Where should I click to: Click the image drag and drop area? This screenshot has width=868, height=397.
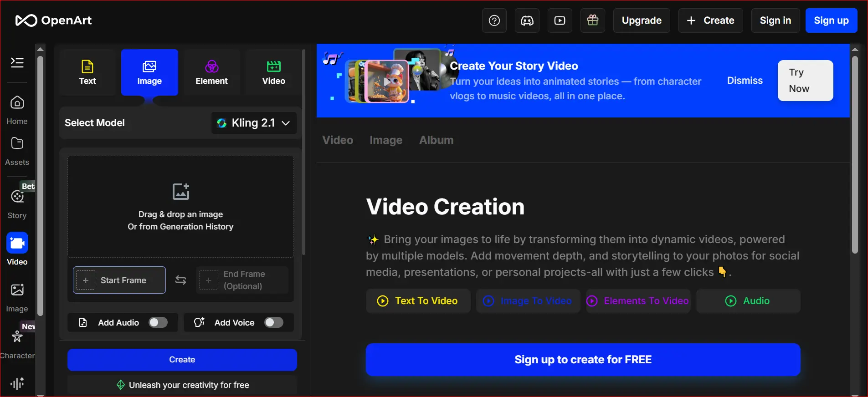click(x=181, y=207)
